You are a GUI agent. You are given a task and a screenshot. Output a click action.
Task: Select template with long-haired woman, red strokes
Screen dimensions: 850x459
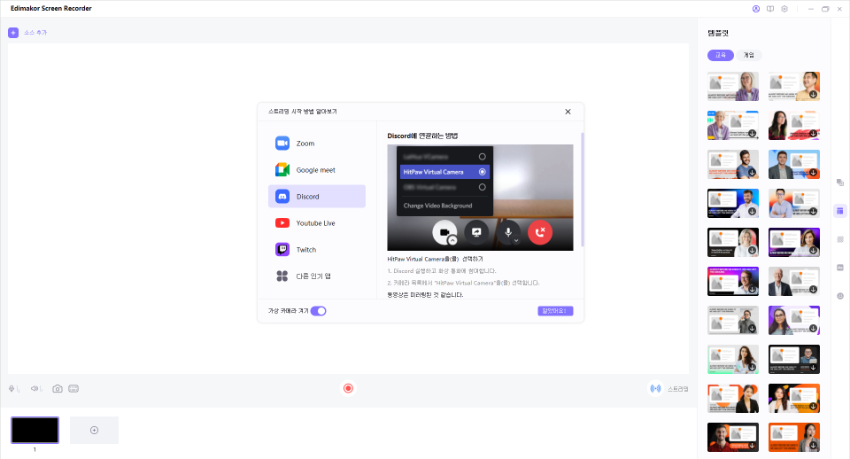pos(794,125)
